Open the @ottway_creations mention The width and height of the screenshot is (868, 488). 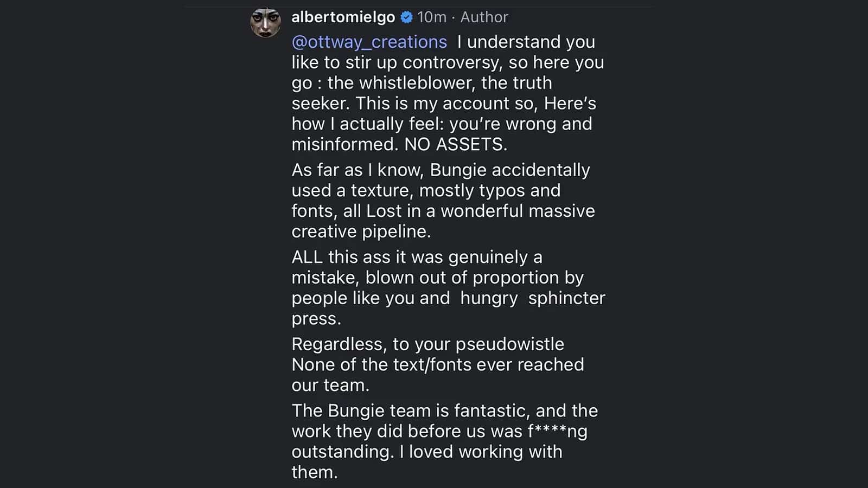click(369, 42)
